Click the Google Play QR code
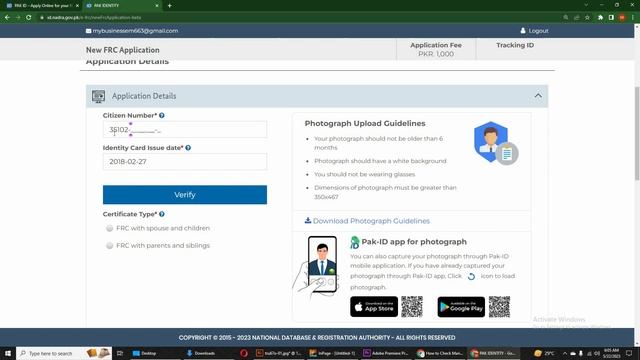 pos(499,307)
